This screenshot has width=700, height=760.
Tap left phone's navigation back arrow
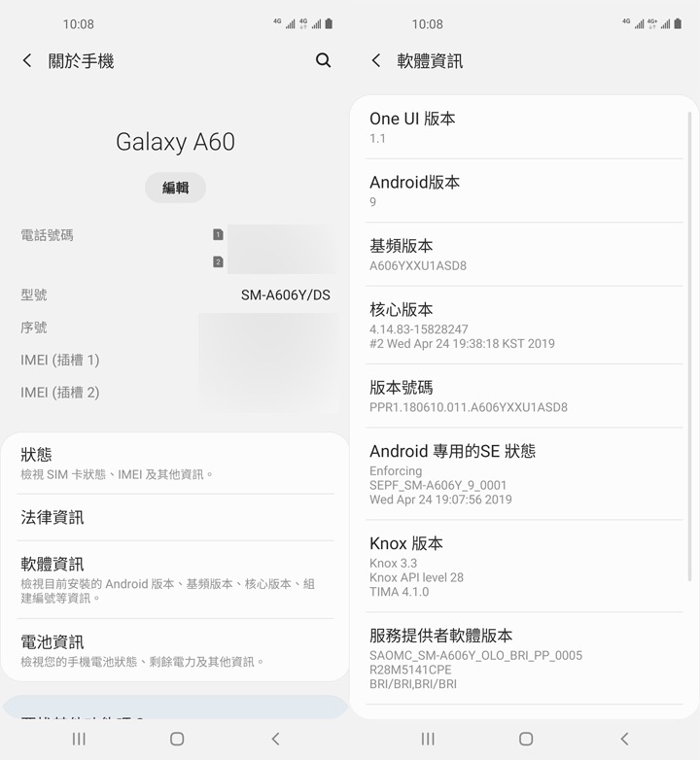coord(275,739)
